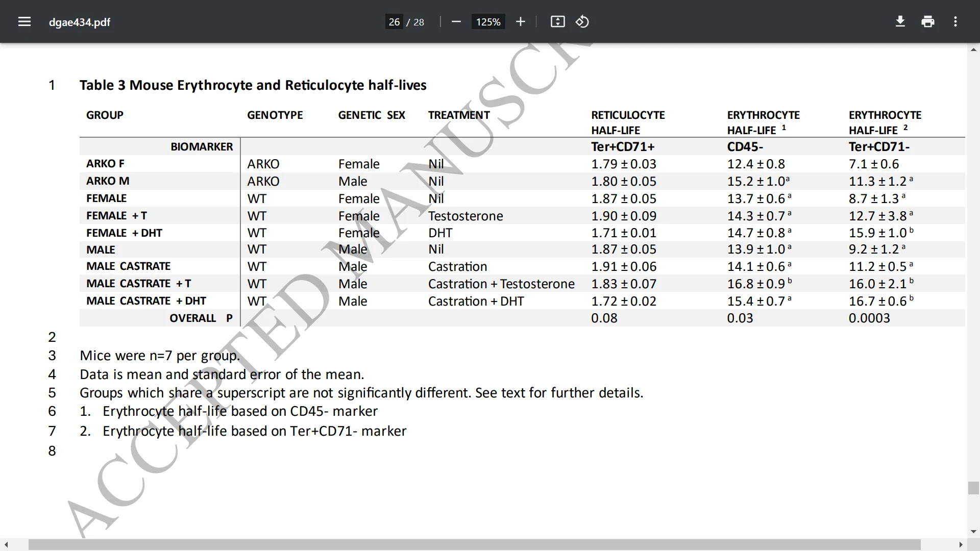Click the Castration + Testosterone cell
This screenshot has width=980, height=551.
point(501,284)
